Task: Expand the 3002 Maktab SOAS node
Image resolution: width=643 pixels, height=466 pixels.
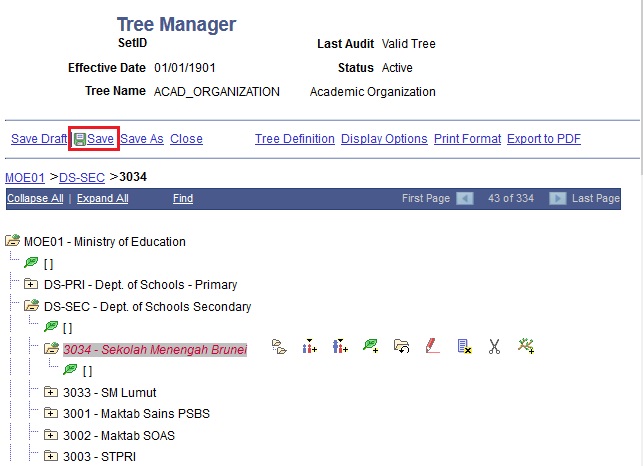Action: coord(50,434)
